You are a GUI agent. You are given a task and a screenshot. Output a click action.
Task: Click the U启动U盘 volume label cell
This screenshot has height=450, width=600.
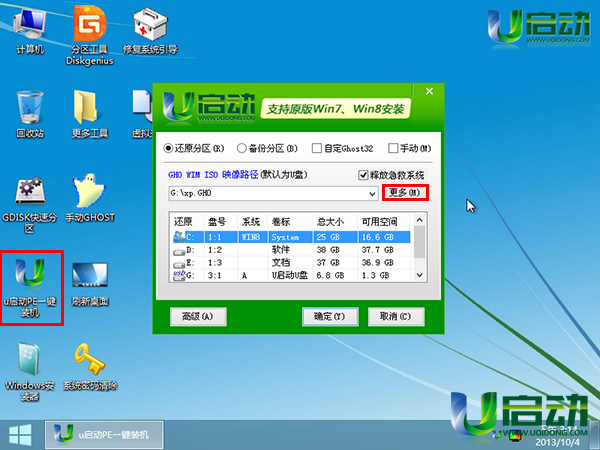(x=290, y=275)
